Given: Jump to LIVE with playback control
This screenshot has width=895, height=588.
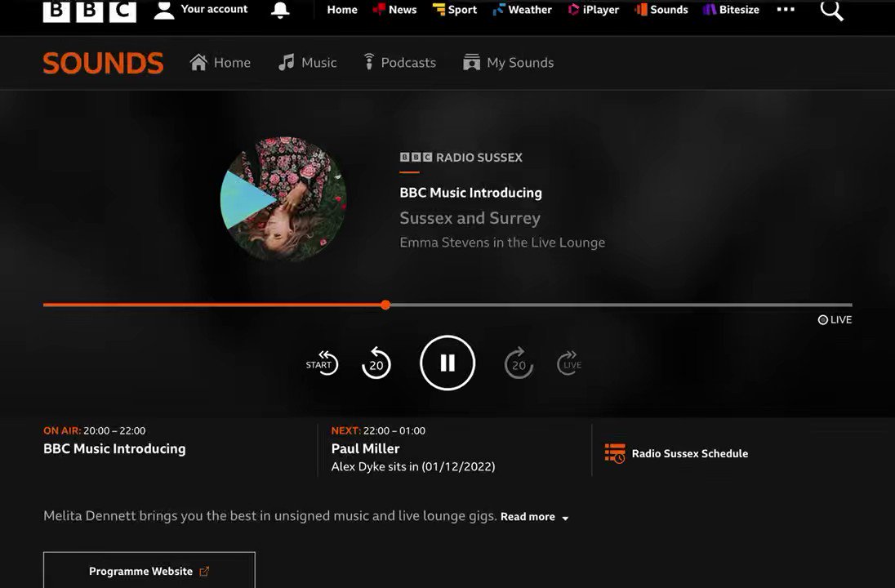Looking at the screenshot, I should [569, 363].
